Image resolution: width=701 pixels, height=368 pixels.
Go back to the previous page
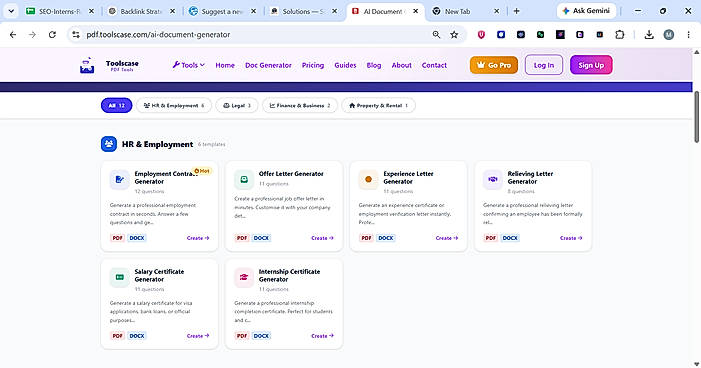click(x=13, y=34)
